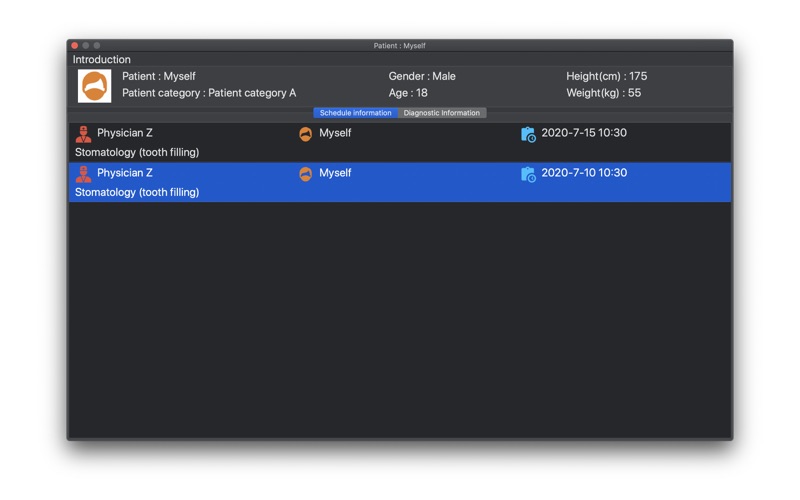Click the Gender : Male field
Viewport: 800px width, 500px height.
(x=422, y=76)
